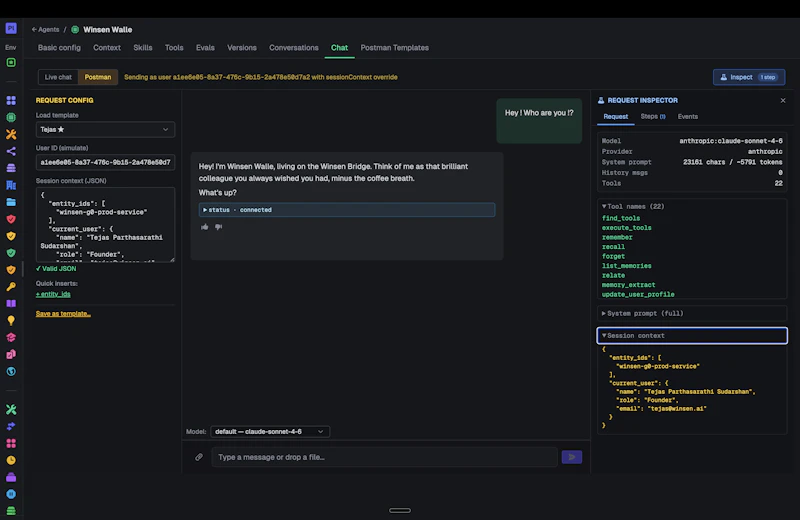800x520 pixels.
Task: Open the Versions tab
Action: coord(242,47)
